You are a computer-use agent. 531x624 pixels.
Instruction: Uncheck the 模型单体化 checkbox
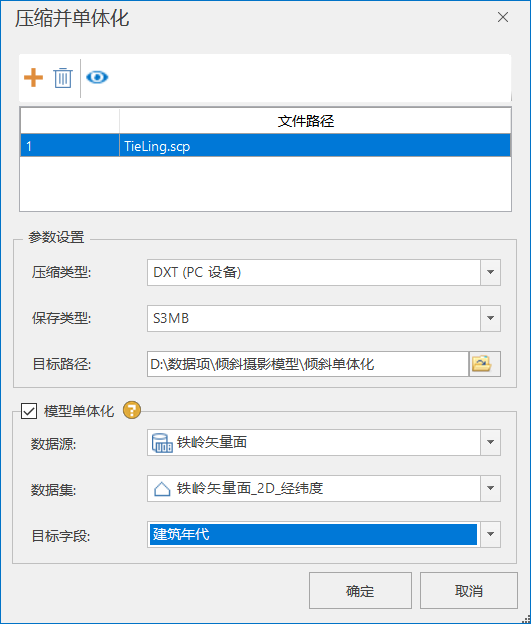(29, 411)
